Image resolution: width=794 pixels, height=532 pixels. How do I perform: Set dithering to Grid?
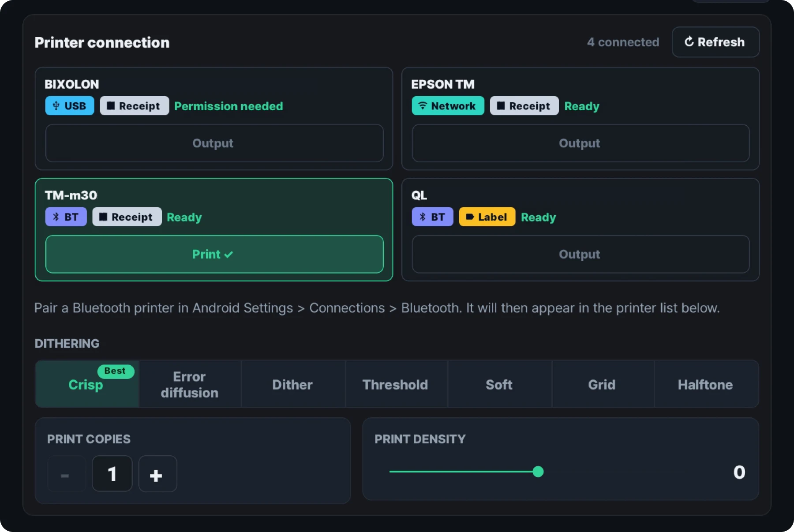(x=602, y=384)
